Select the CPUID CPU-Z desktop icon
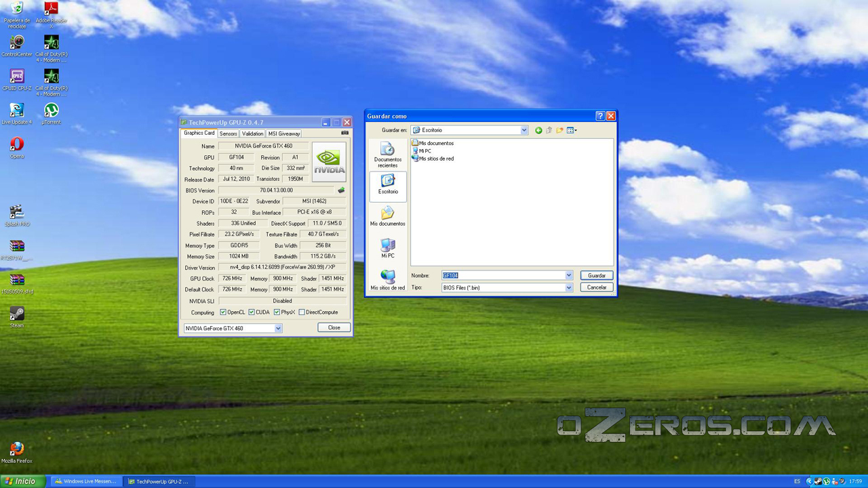This screenshot has width=868, height=488. pyautogui.click(x=17, y=79)
